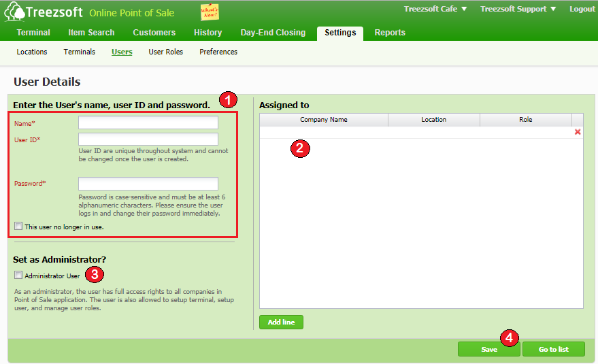598x364 pixels.
Task: Click the Go to list button
Action: click(553, 349)
